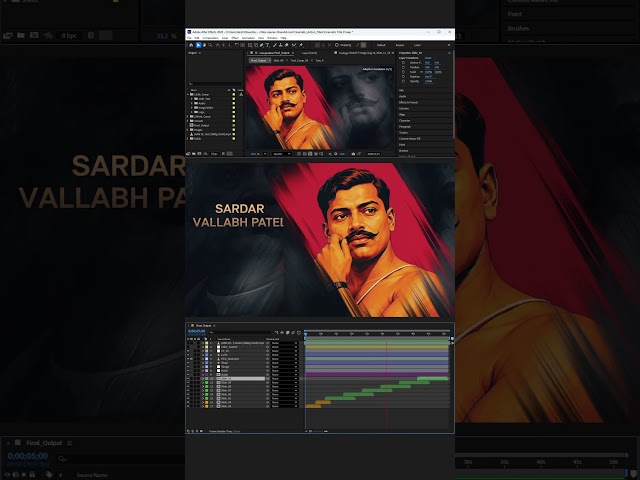
Task: Click first switch icon beside timeline search
Action: tap(277, 333)
